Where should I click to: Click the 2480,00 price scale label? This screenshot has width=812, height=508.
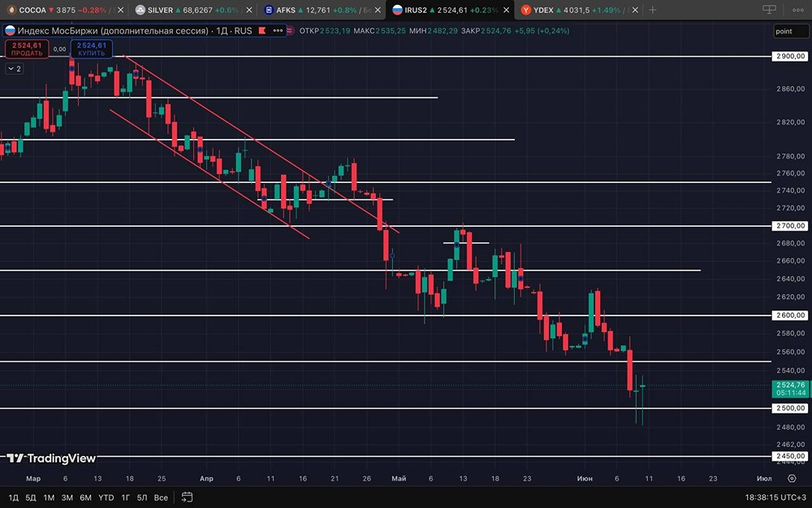pos(791,428)
